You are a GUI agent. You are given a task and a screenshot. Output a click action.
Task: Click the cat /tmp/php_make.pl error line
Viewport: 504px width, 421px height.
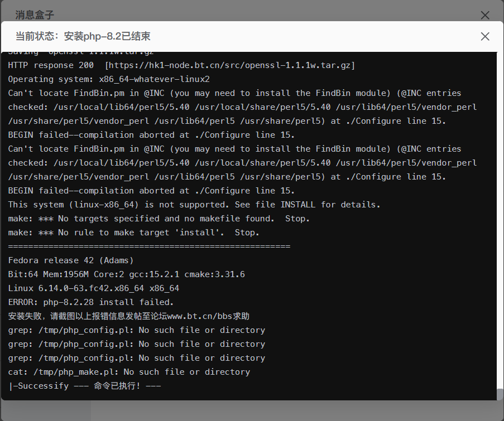pos(128,371)
